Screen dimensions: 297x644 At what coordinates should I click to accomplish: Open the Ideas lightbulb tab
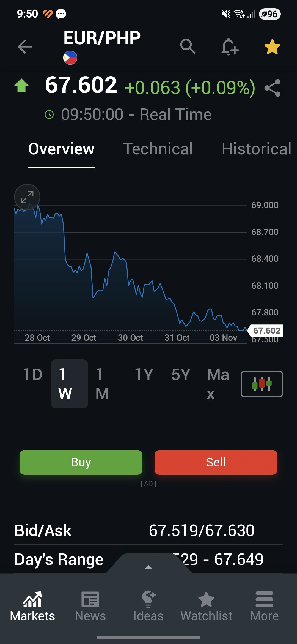[148, 606]
